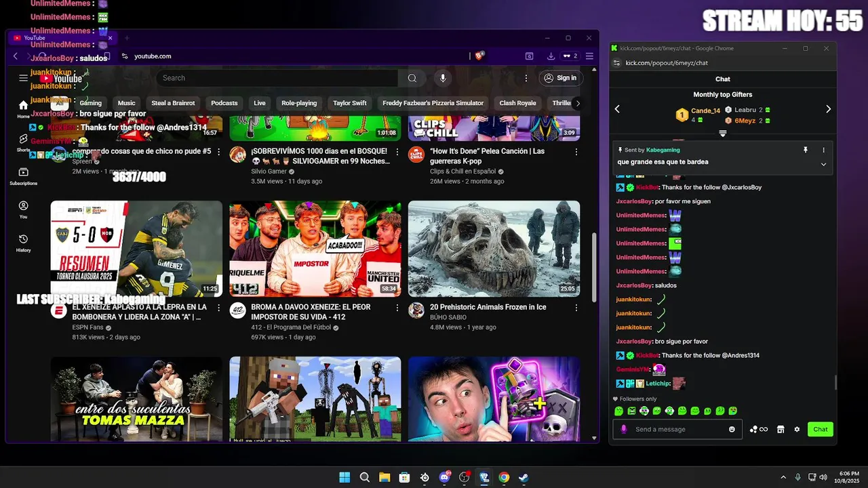Open the emoji picker in chat input
This screenshot has height=488, width=868.
(x=732, y=429)
